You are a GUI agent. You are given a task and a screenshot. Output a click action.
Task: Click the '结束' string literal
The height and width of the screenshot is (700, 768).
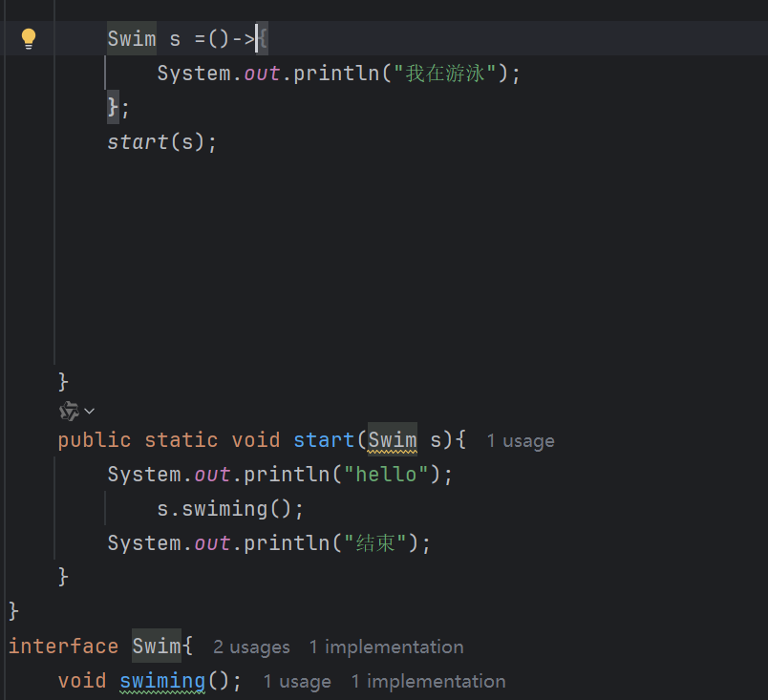click(378, 542)
